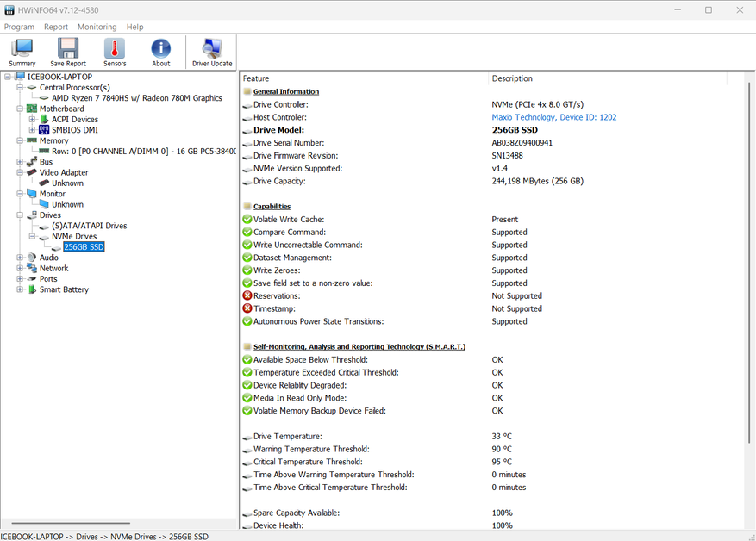Collapse the ICEBOOK-LAPTOP root node
Image resolution: width=756 pixels, height=541 pixels.
(x=8, y=76)
